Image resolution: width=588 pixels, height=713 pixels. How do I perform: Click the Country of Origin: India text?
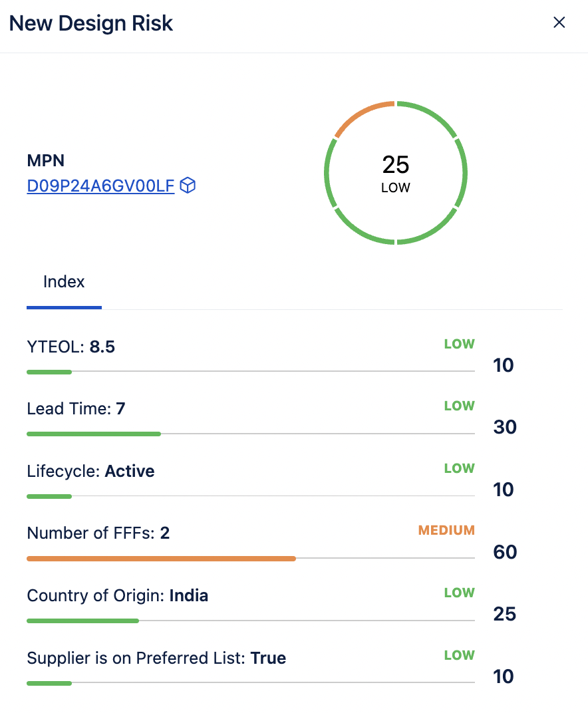[117, 596]
